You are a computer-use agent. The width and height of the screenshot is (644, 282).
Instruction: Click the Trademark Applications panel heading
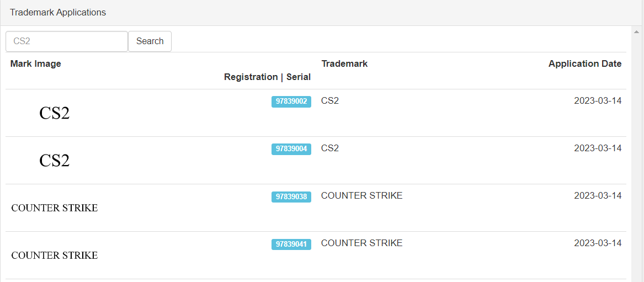coord(58,13)
